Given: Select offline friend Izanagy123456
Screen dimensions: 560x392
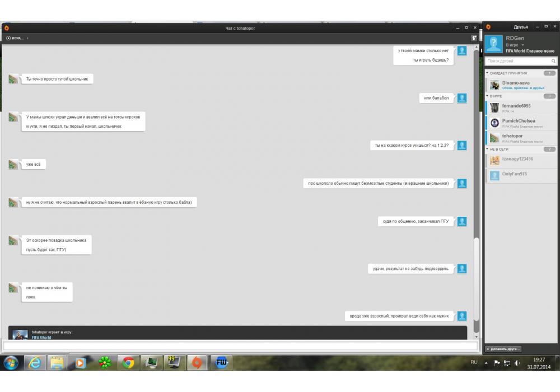Looking at the screenshot, I should (x=521, y=161).
